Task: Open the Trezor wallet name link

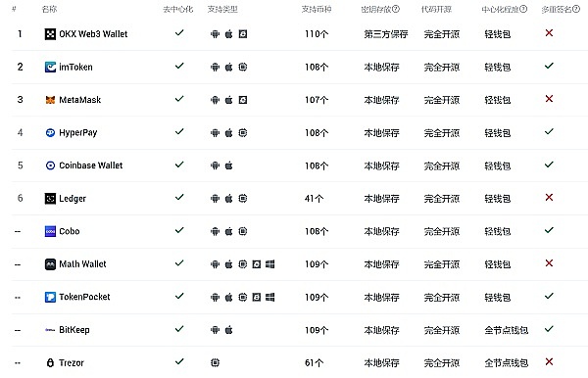Action: (72, 362)
